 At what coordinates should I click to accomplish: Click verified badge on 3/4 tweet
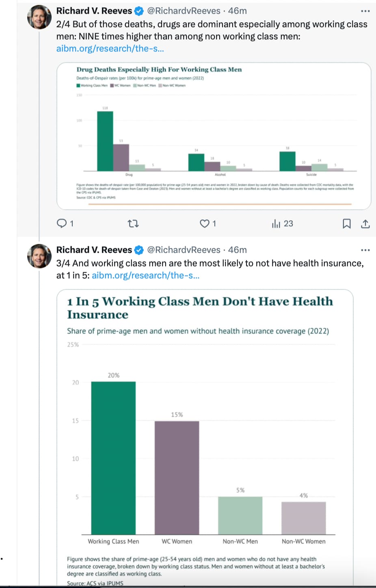click(x=139, y=250)
